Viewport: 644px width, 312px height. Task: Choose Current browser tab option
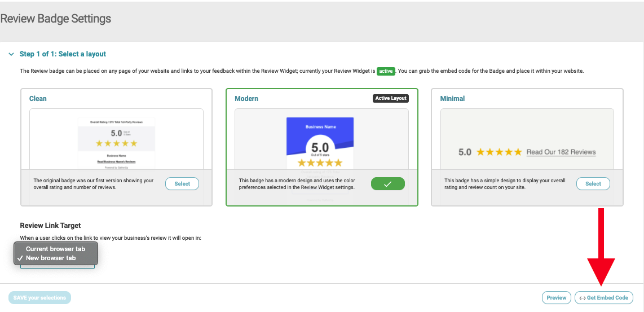55,249
